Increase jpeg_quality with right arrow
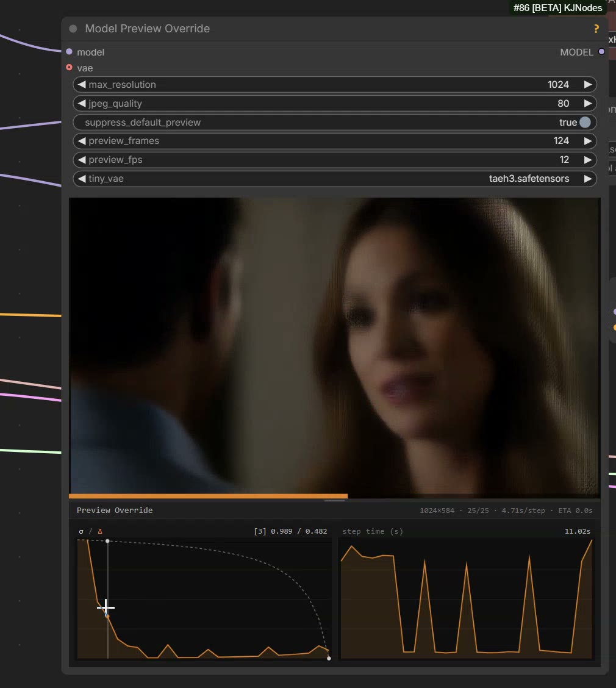This screenshot has height=688, width=616. pyautogui.click(x=588, y=103)
